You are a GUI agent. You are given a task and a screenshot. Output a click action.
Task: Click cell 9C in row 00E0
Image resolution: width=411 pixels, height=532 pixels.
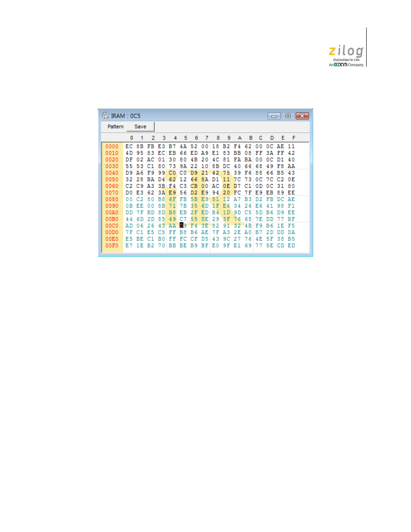pyautogui.click(x=226, y=239)
